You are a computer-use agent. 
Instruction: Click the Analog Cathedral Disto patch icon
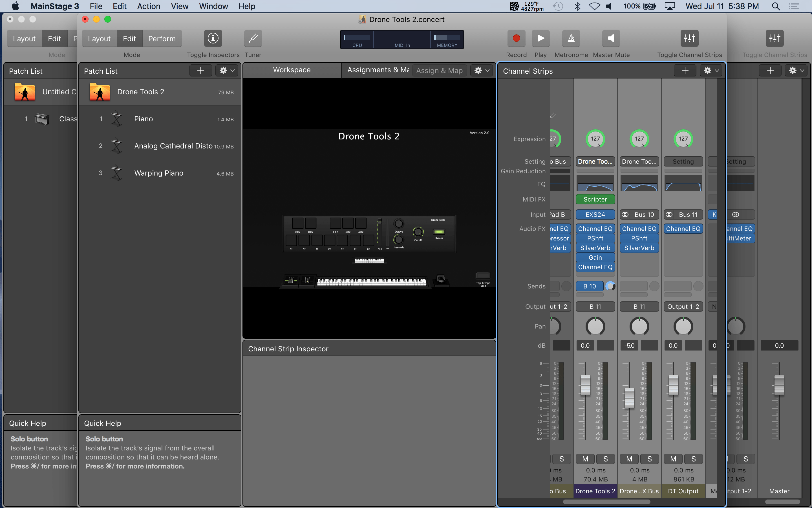[116, 146]
